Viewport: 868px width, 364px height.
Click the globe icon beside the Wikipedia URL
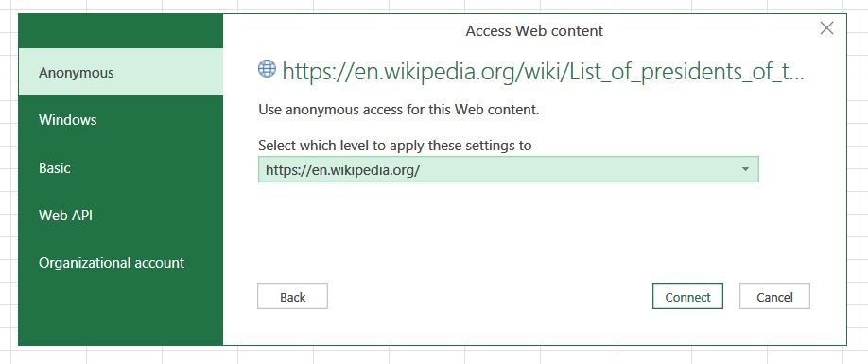267,69
